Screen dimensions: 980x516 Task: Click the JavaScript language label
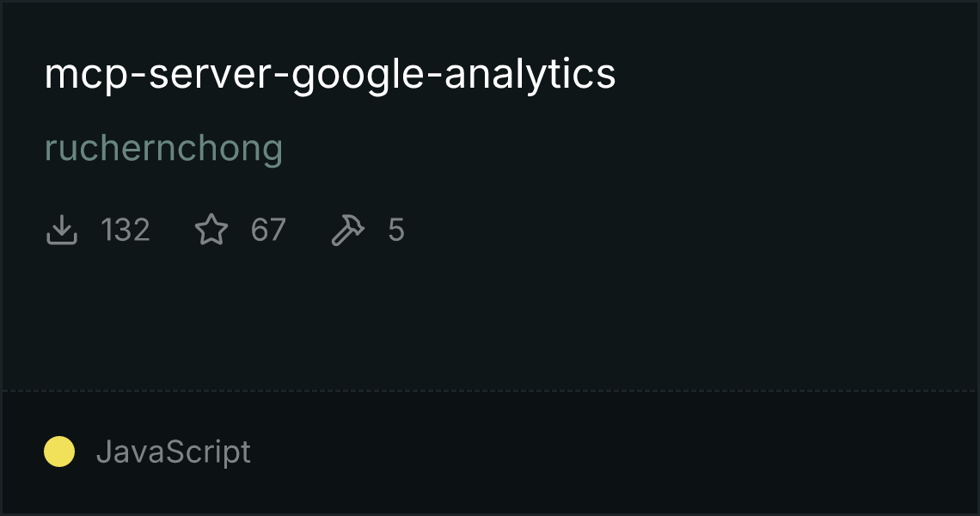pos(174,451)
